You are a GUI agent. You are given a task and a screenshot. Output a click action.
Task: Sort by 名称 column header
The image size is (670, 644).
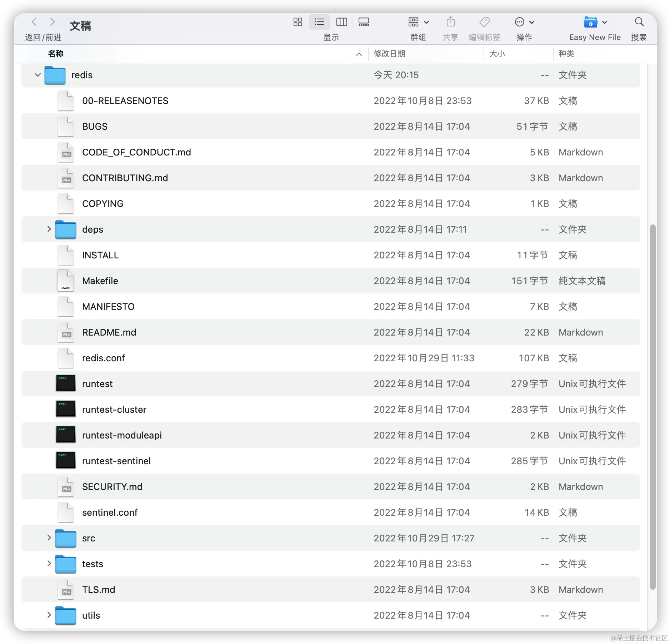[x=55, y=54]
